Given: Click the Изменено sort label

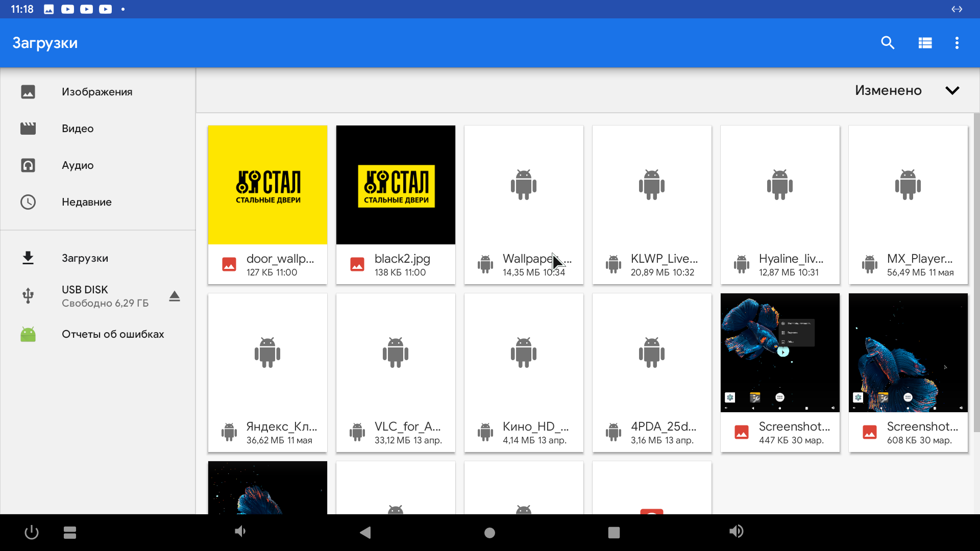Looking at the screenshot, I should click(888, 90).
